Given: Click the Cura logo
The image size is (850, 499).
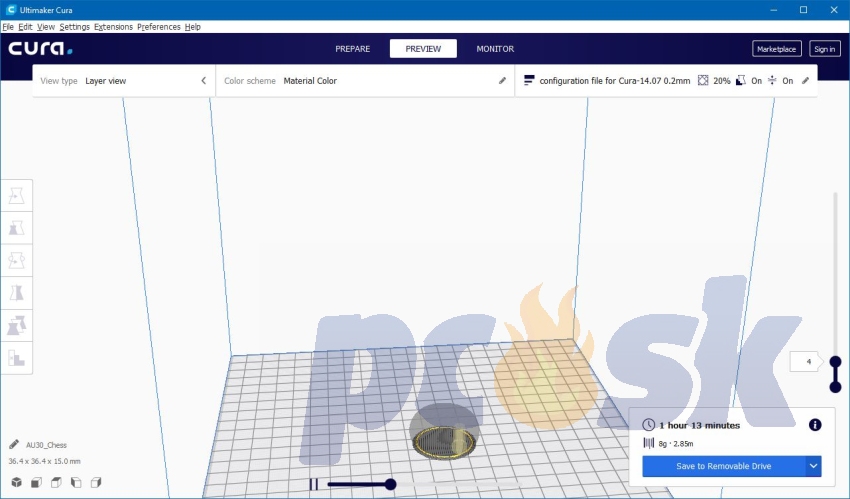Looking at the screenshot, I should click(40, 49).
